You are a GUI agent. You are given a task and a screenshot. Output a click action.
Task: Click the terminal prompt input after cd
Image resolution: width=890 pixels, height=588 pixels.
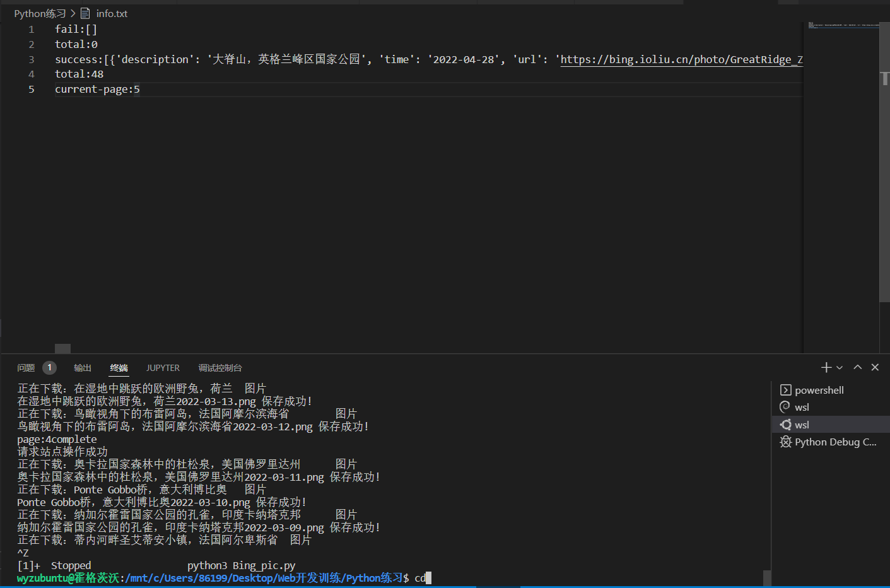pos(428,578)
